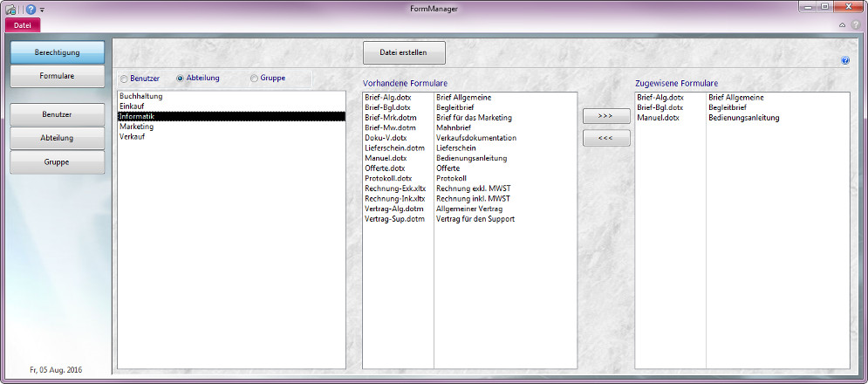Select Manuel.dotx in Zugewiesene Formulare
This screenshot has height=384, width=868.
[657, 118]
